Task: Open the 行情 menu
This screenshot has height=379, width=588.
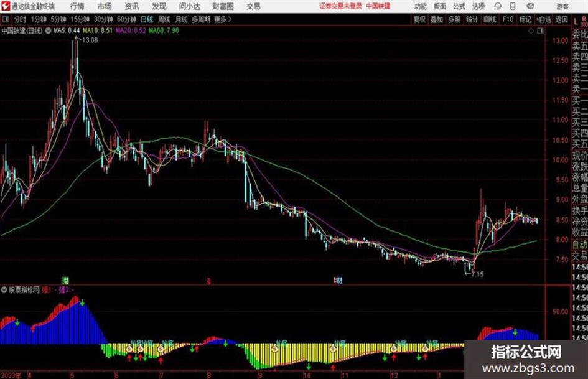Action: pyautogui.click(x=77, y=6)
